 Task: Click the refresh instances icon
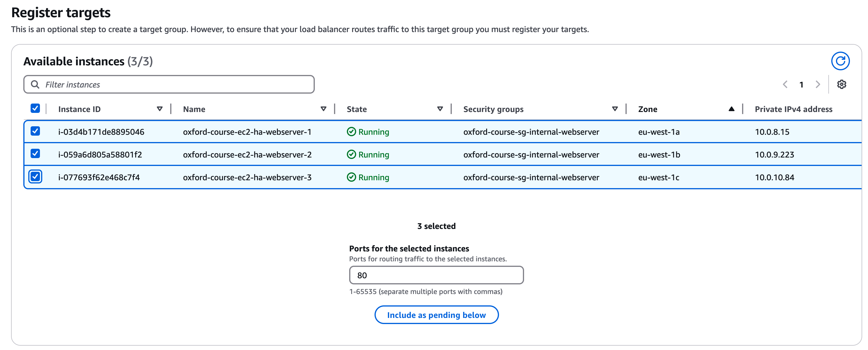click(840, 61)
